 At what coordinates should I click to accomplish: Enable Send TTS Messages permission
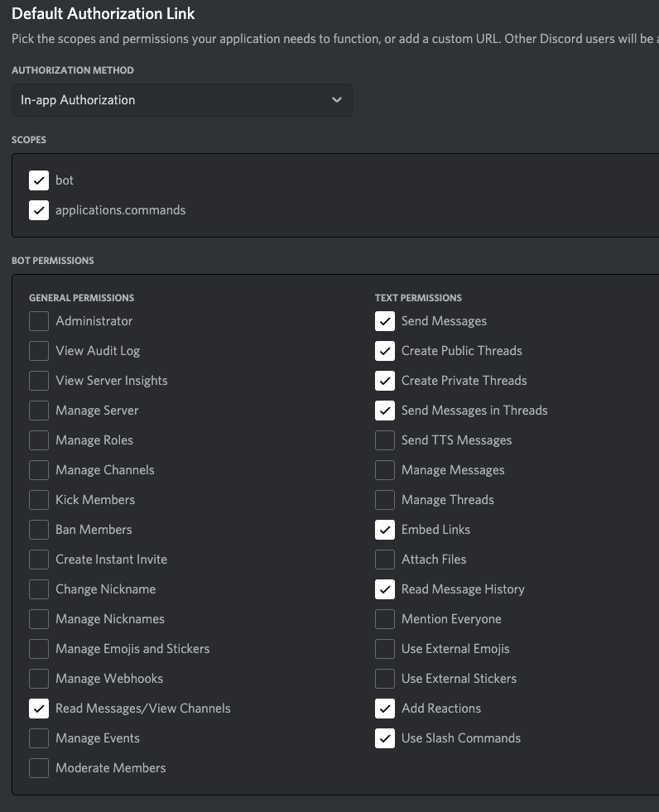coord(385,440)
